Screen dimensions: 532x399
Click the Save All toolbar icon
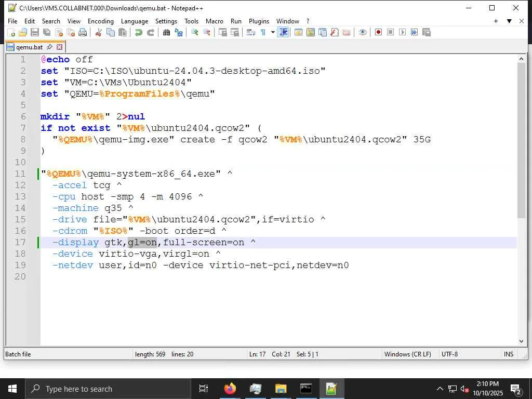[47, 32]
